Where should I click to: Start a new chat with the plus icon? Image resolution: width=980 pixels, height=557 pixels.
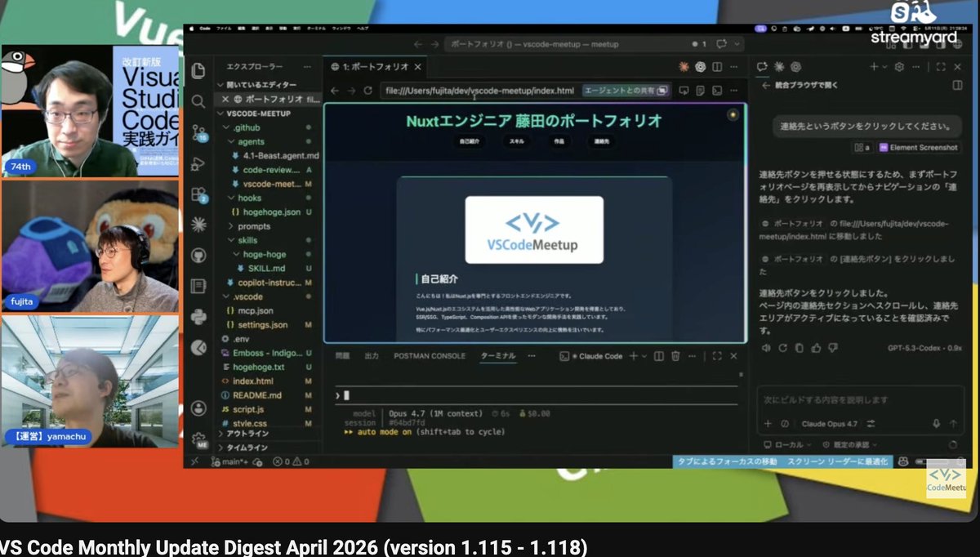point(873,67)
